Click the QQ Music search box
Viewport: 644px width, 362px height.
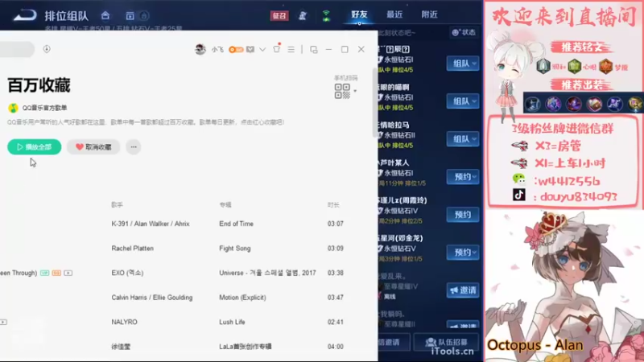point(17,49)
